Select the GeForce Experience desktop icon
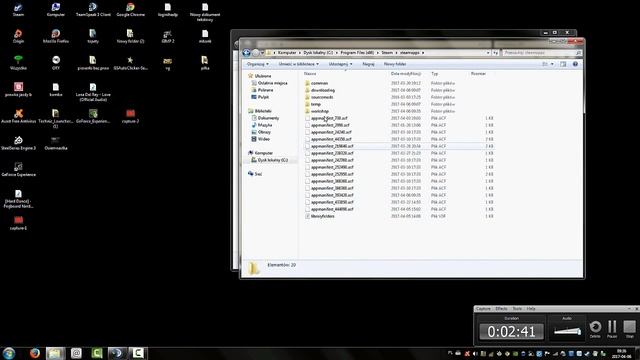 click(18, 170)
